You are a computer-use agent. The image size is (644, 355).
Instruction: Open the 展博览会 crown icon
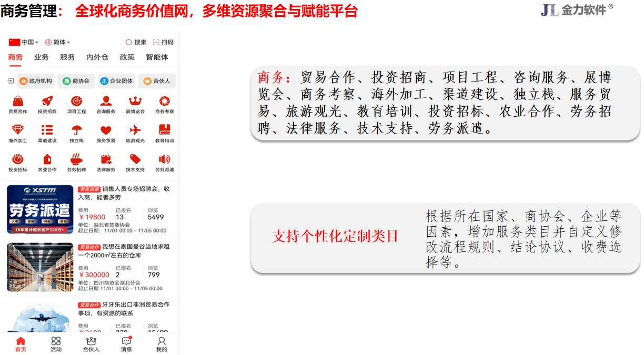135,102
